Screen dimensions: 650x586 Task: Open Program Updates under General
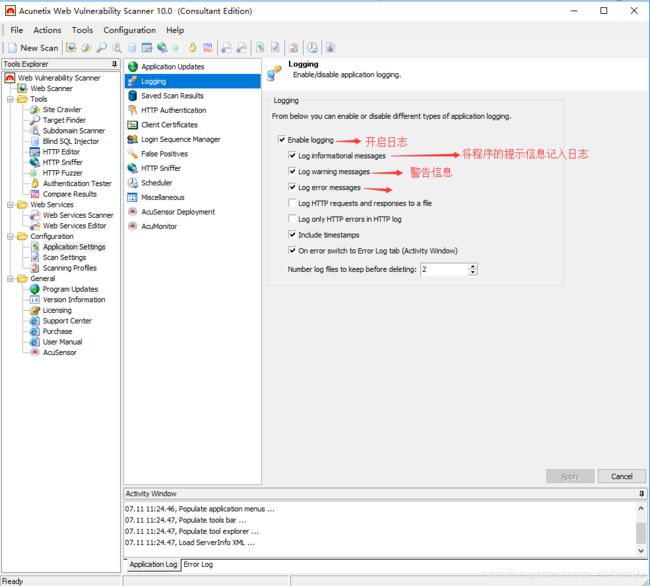click(x=70, y=289)
